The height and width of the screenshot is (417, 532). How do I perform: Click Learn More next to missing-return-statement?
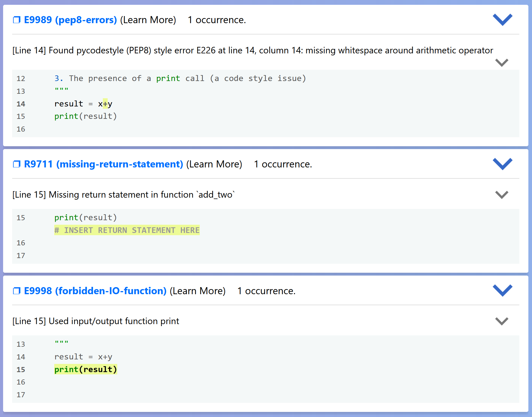tap(214, 164)
